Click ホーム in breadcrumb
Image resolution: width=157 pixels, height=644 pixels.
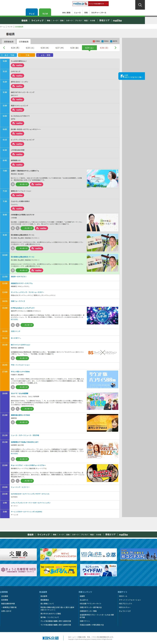tap(3, 27)
